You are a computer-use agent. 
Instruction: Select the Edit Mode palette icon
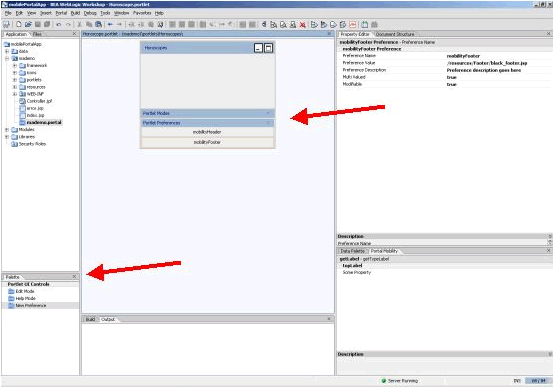[x=11, y=291]
